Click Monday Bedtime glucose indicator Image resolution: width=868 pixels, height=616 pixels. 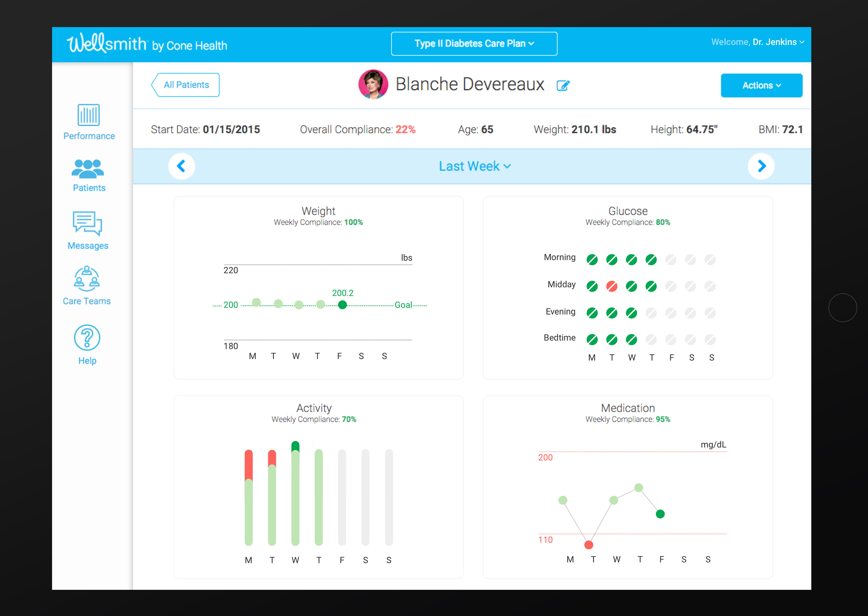(592, 339)
